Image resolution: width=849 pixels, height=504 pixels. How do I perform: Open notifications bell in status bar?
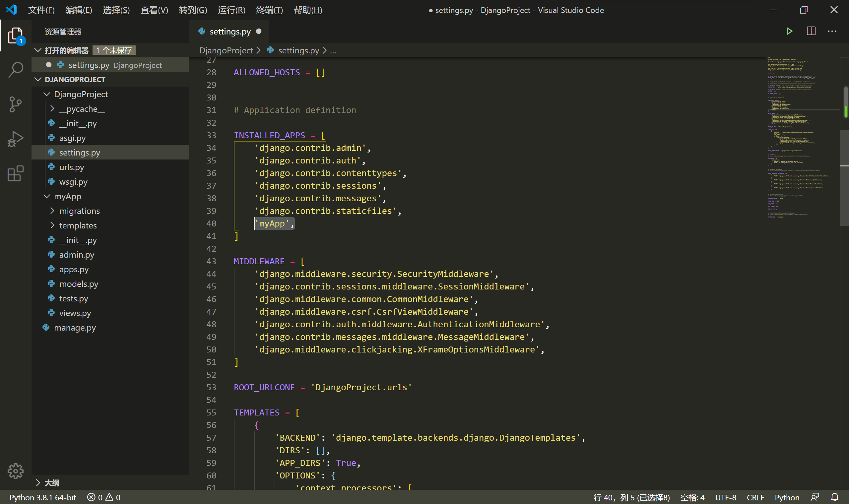(x=835, y=497)
